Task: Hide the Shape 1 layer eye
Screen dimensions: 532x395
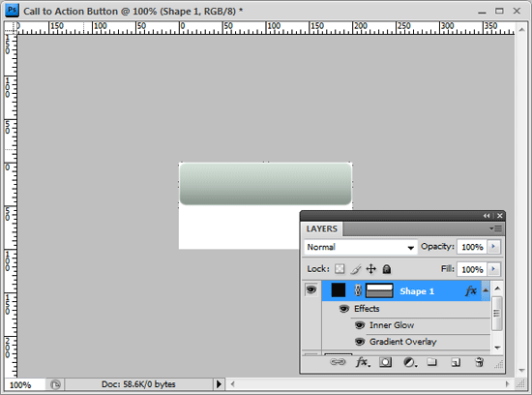Action: [311, 289]
